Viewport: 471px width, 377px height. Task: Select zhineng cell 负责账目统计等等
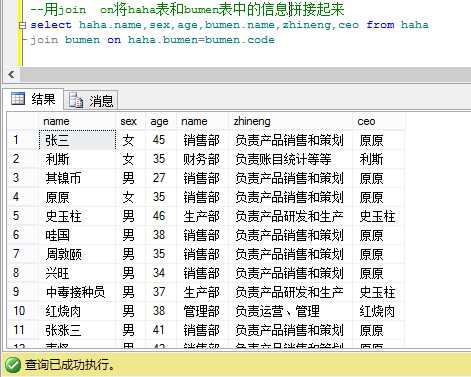click(x=291, y=159)
